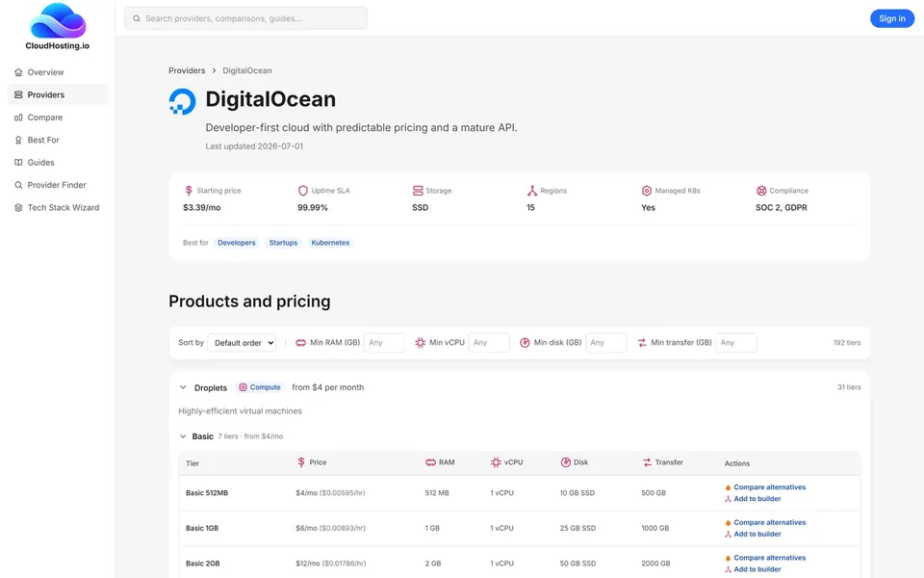
Task: Click the Best For award icon
Action: 18,140
